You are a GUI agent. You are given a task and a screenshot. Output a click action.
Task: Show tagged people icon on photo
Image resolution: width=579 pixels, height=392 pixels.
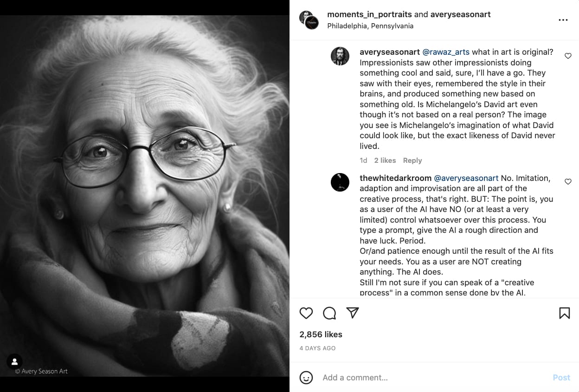[14, 362]
